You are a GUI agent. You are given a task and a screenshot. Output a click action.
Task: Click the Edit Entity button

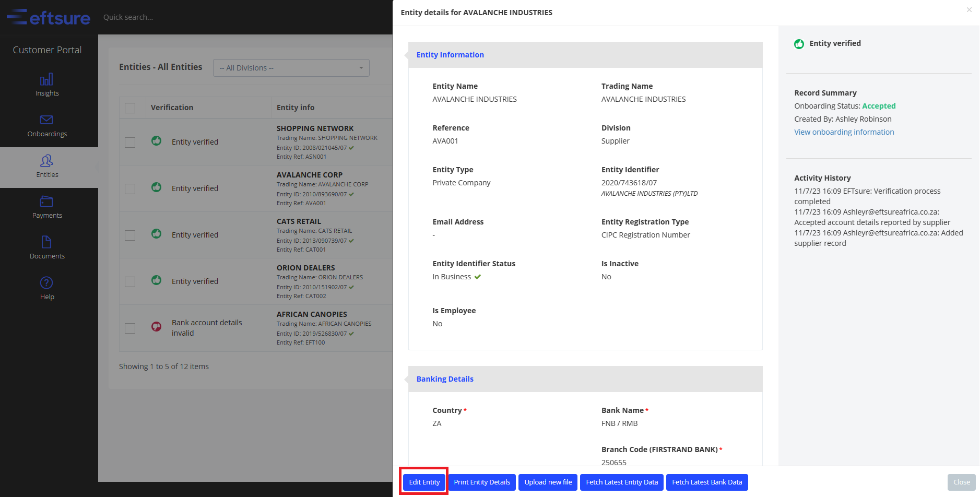click(x=424, y=482)
